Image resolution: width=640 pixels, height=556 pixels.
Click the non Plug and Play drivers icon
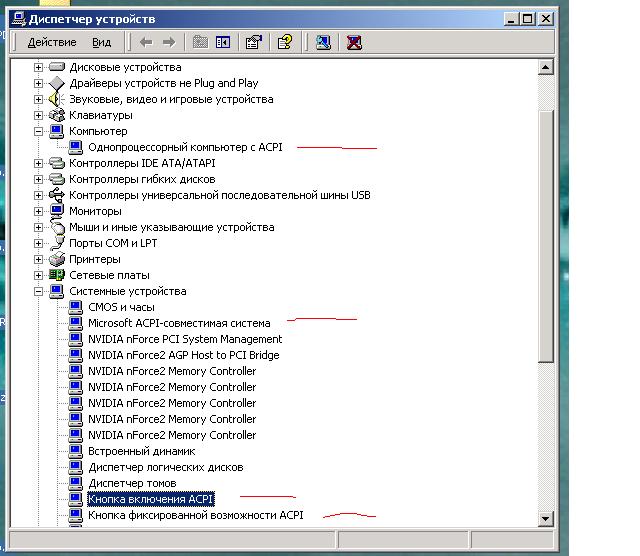(57, 83)
